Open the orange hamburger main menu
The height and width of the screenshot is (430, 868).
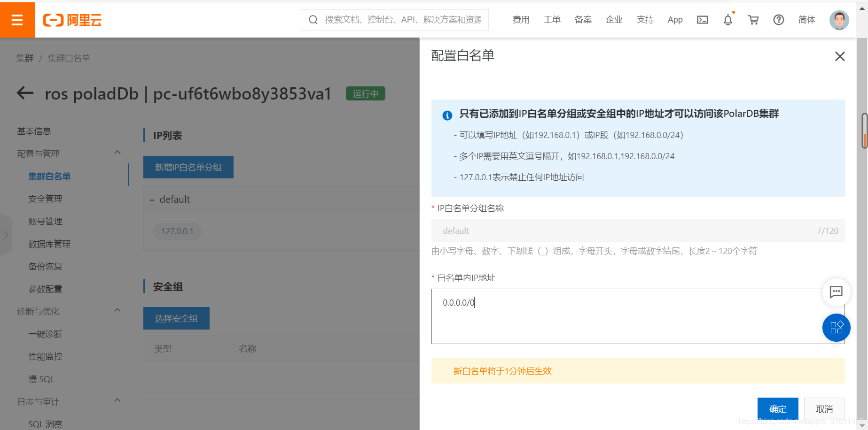pyautogui.click(x=17, y=20)
